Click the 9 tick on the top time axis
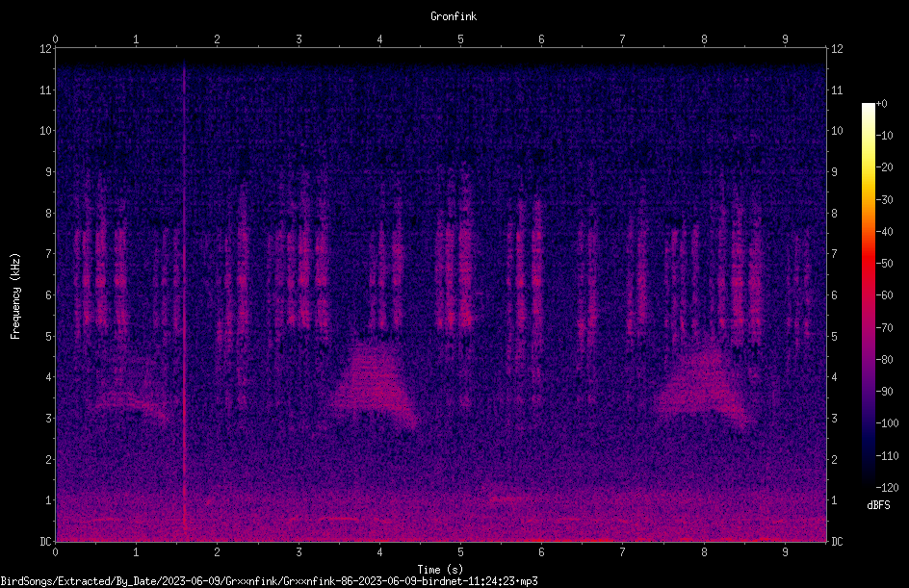Image resolution: width=909 pixels, height=588 pixels. (x=785, y=39)
